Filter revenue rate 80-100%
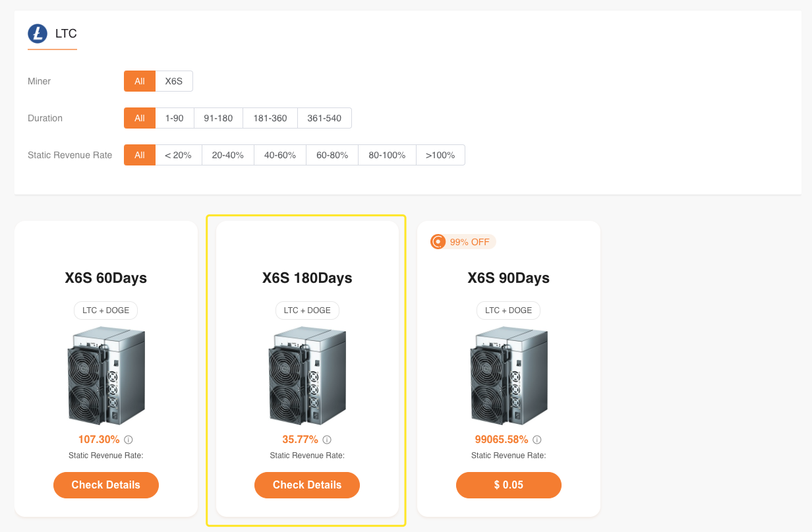 tap(387, 155)
